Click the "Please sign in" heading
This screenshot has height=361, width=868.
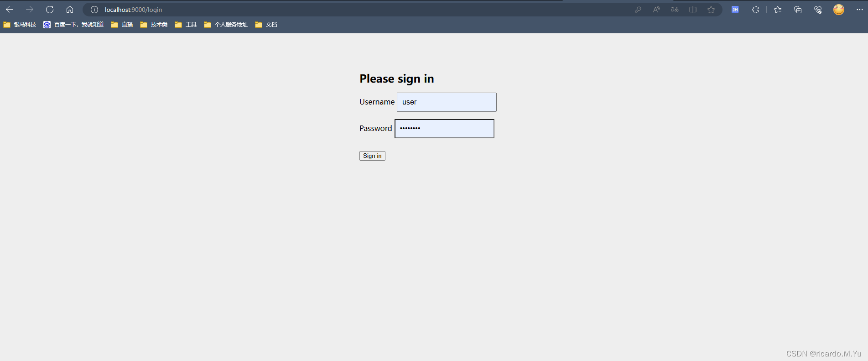click(x=397, y=78)
